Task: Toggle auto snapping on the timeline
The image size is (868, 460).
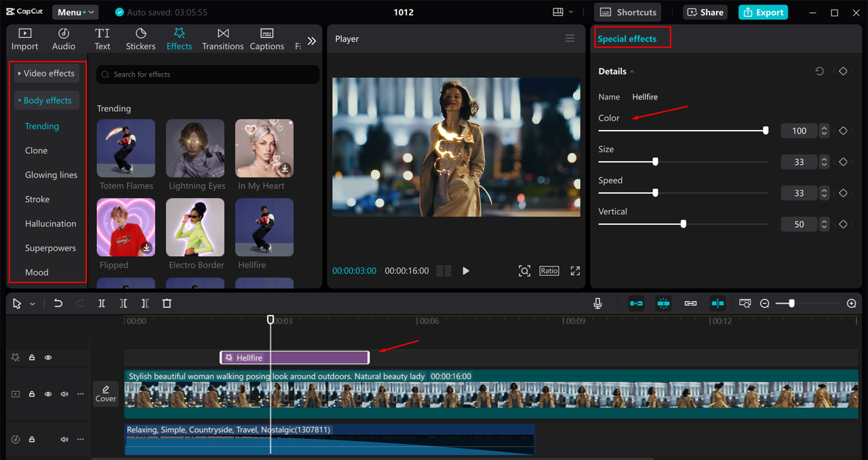Action: tap(663, 304)
